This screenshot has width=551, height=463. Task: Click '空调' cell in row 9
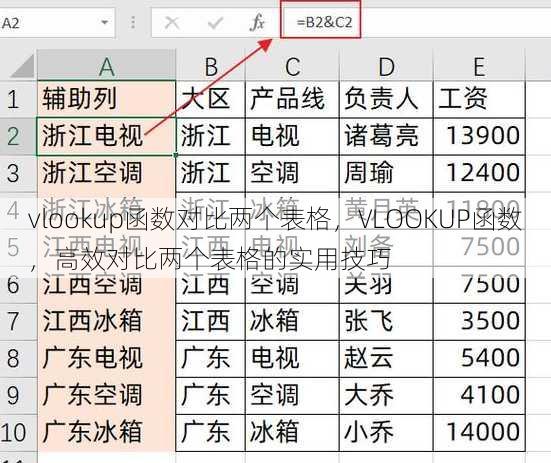[292, 396]
